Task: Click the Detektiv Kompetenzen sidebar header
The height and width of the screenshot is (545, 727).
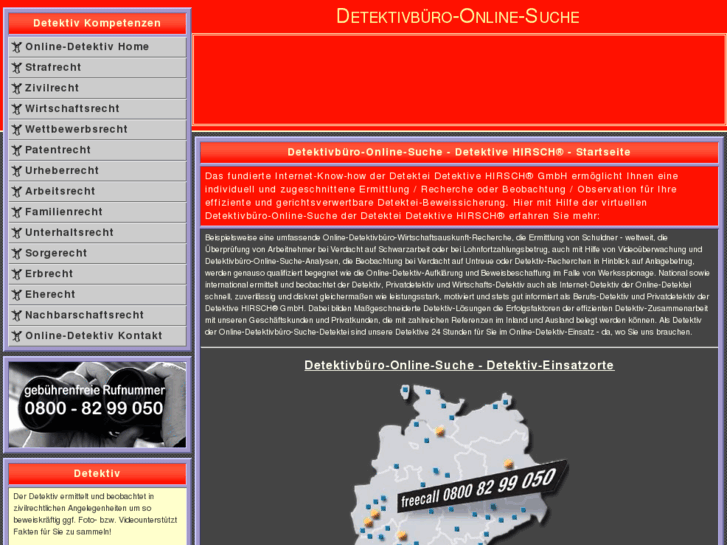Action: pyautogui.click(x=97, y=23)
